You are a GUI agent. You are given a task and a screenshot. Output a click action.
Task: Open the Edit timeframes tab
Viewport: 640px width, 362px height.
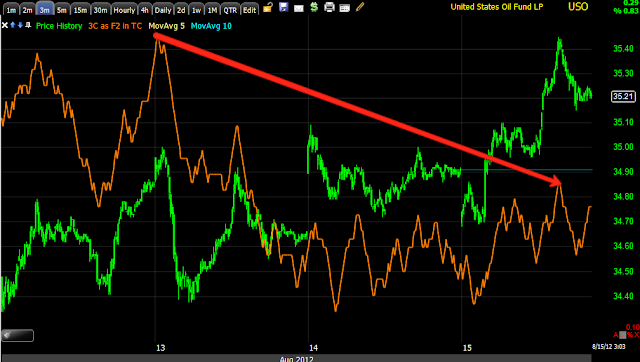point(249,10)
